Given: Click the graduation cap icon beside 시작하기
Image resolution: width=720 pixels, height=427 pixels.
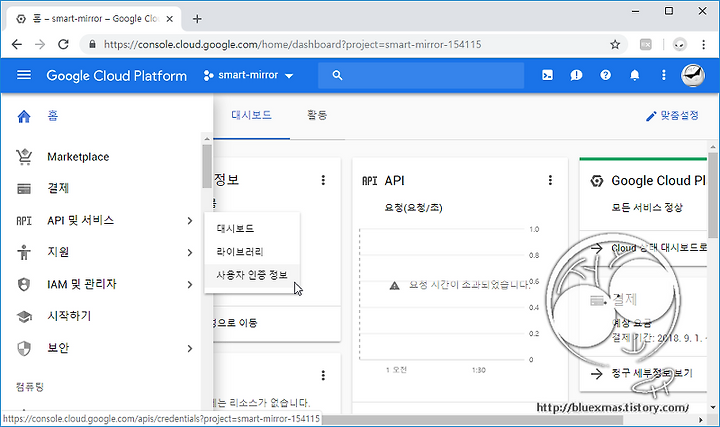Looking at the screenshot, I should (24, 316).
